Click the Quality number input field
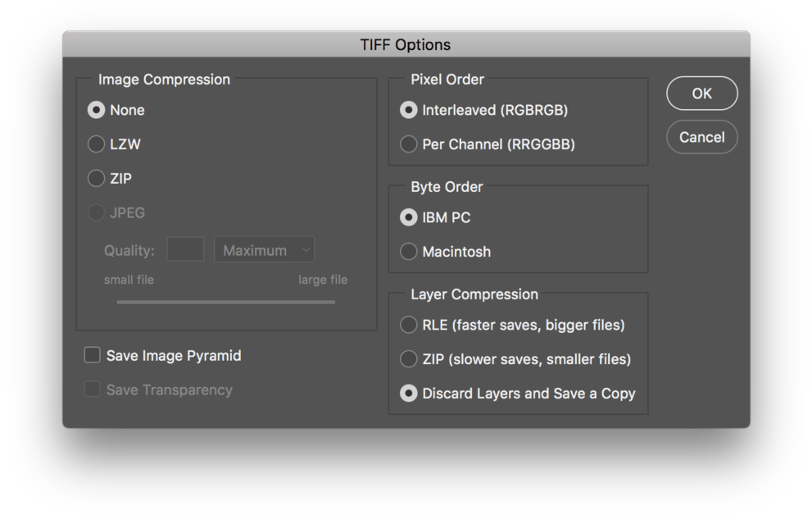This screenshot has height=515, width=812. tap(185, 250)
